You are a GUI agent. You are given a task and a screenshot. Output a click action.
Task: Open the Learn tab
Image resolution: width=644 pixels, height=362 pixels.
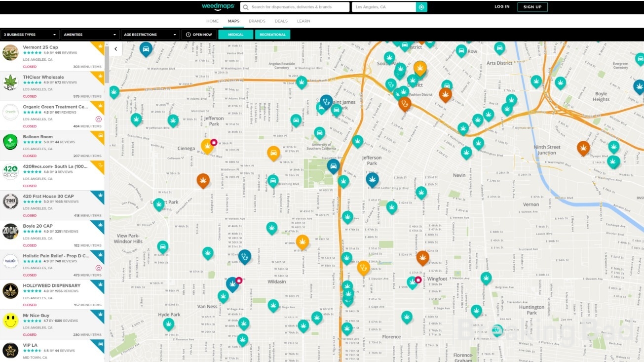pyautogui.click(x=303, y=21)
